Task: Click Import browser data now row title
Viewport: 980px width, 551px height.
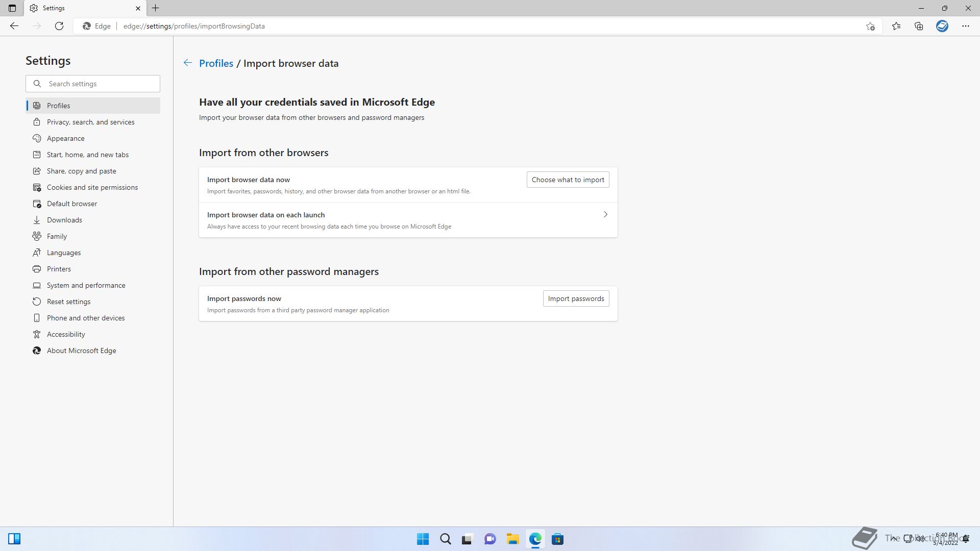Action: click(249, 180)
